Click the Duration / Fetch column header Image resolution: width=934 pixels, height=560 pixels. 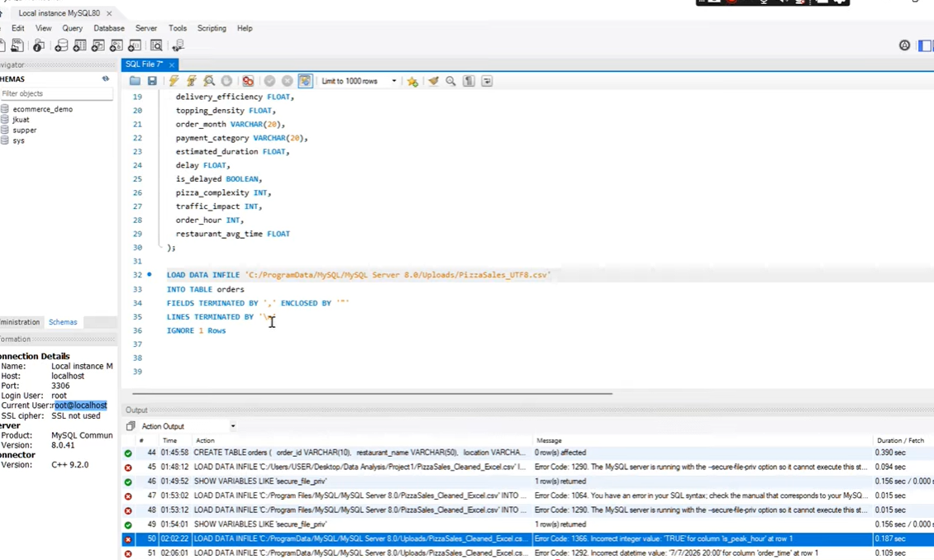tap(900, 440)
